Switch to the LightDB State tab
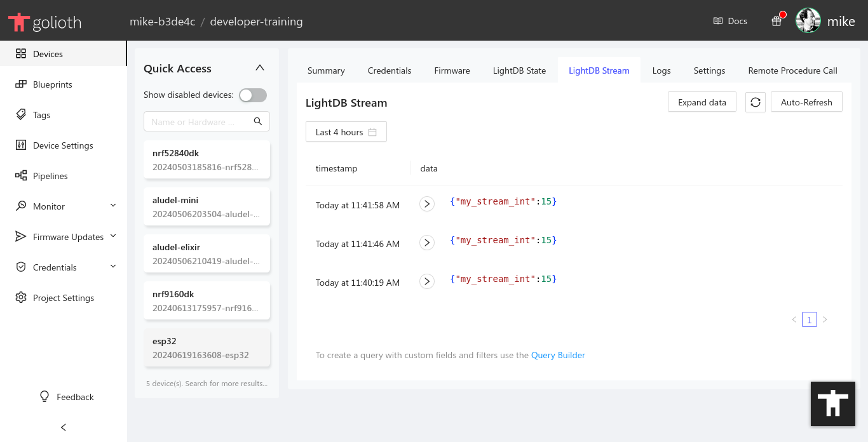The width and height of the screenshot is (868, 442). tap(519, 70)
